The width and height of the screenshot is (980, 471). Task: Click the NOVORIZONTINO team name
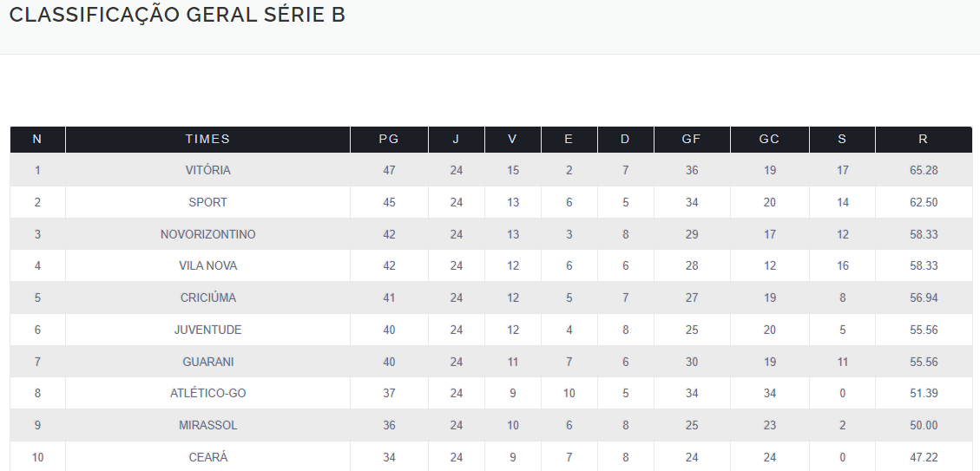click(x=207, y=234)
